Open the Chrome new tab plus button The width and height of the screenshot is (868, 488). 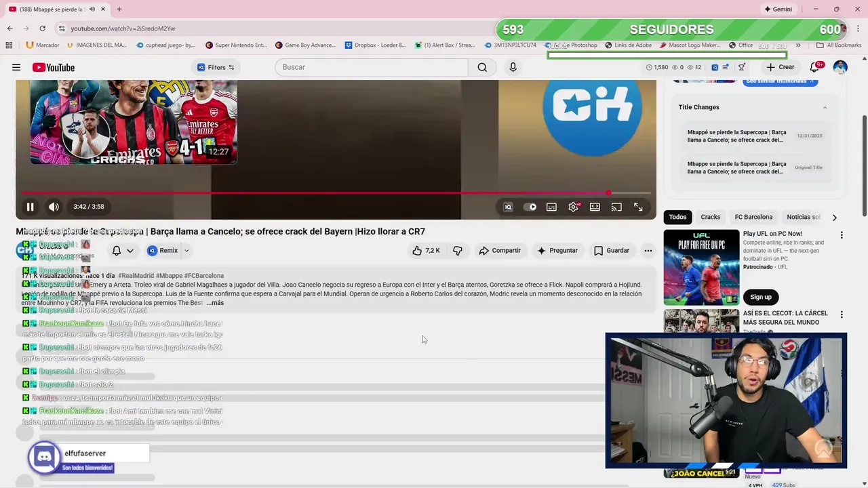coord(119,9)
